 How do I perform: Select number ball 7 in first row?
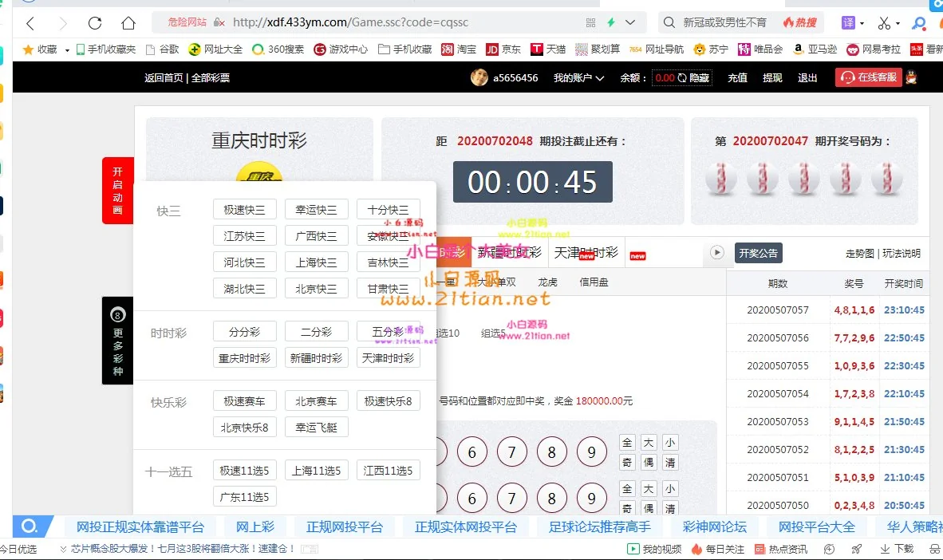(511, 453)
